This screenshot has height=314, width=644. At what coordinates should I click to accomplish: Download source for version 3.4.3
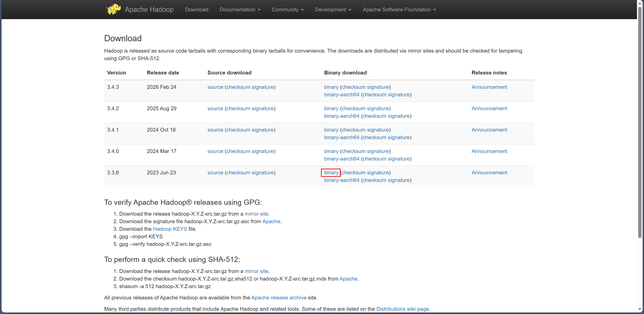(215, 87)
